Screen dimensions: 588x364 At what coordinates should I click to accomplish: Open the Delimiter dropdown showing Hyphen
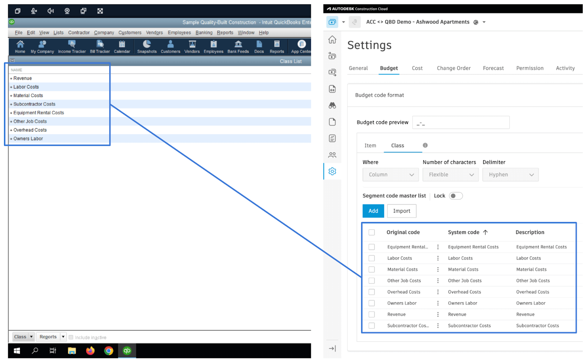pyautogui.click(x=510, y=175)
